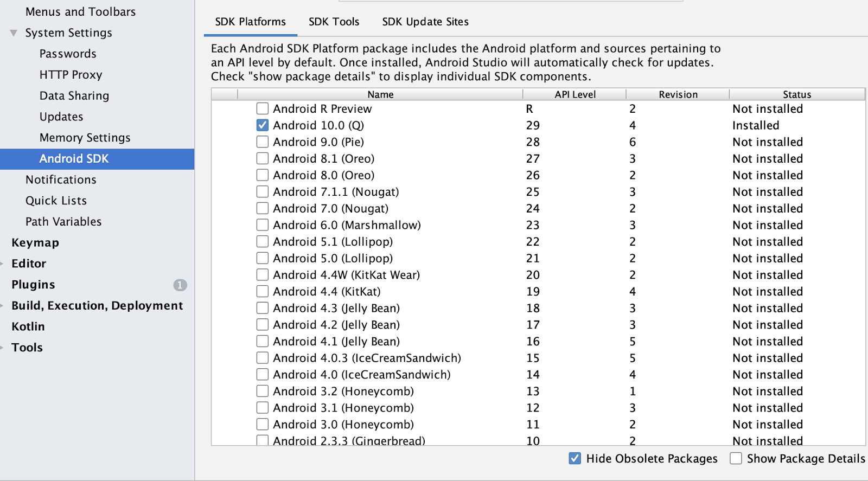The height and width of the screenshot is (481, 868).
Task: Click API level 19 cell
Action: coord(533,292)
